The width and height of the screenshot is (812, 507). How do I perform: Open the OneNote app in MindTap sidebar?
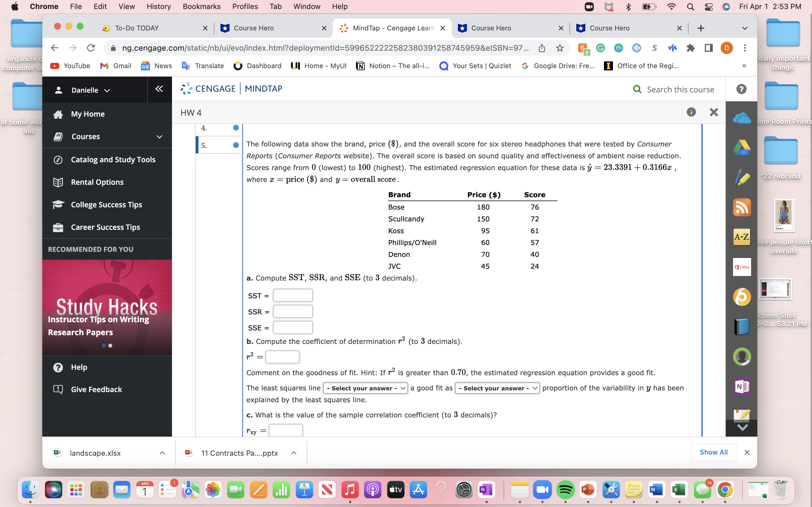click(x=742, y=386)
